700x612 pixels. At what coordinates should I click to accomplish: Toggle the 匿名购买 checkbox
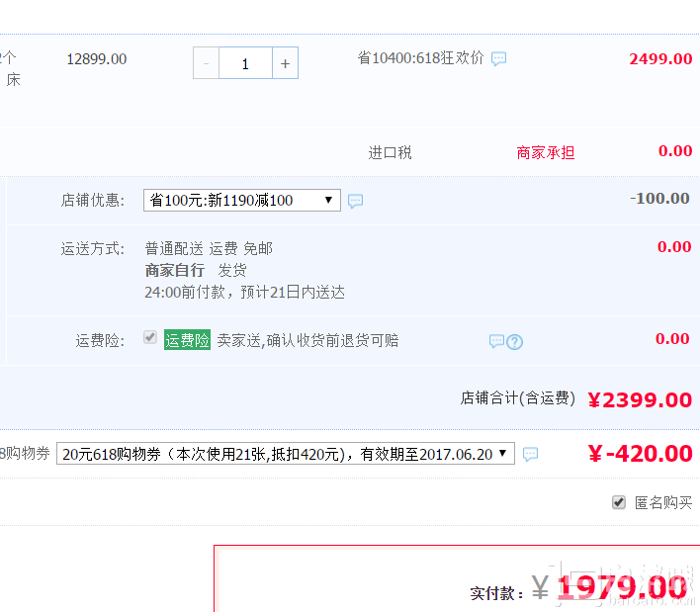point(618,502)
